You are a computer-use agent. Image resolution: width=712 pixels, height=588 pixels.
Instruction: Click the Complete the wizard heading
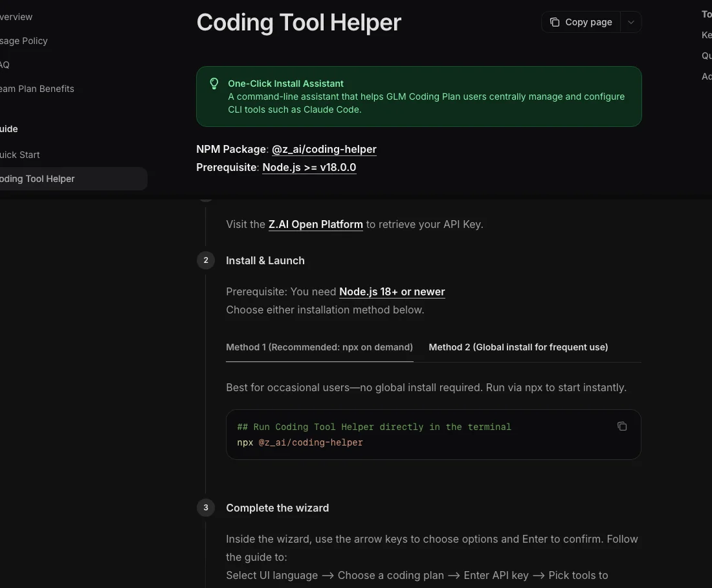278,508
